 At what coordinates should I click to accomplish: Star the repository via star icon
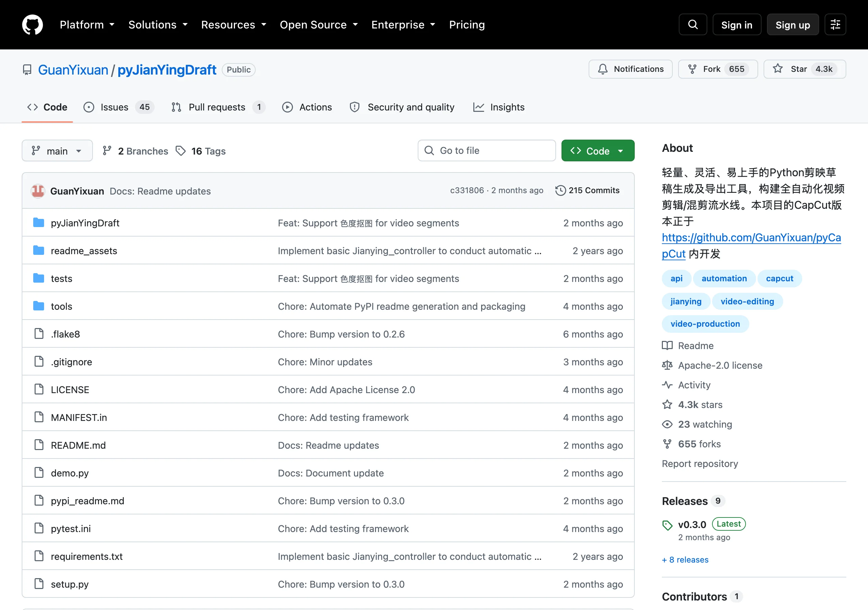[x=778, y=69]
